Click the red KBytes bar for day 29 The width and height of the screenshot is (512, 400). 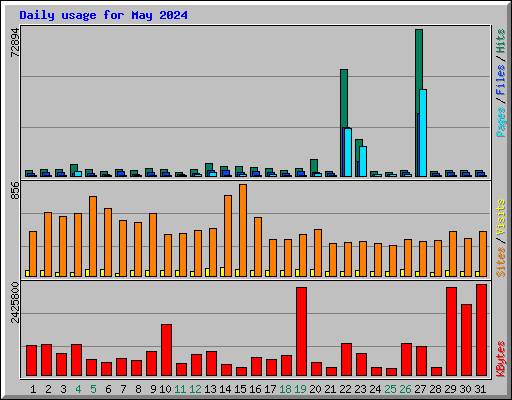[x=451, y=332]
